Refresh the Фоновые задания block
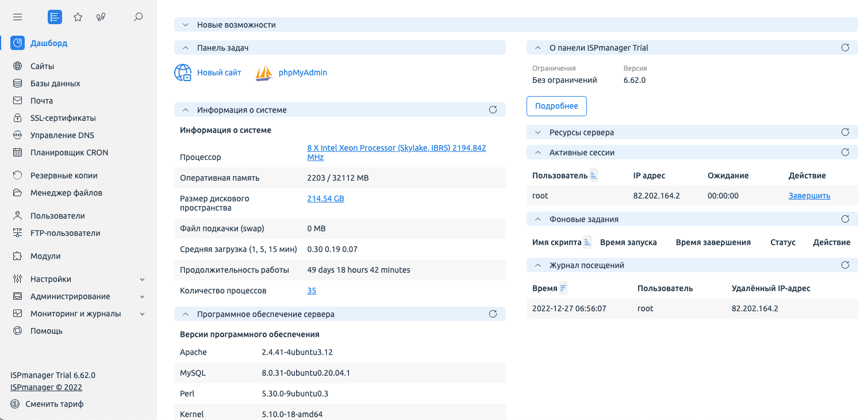Image resolution: width=868 pixels, height=420 pixels. [x=845, y=219]
